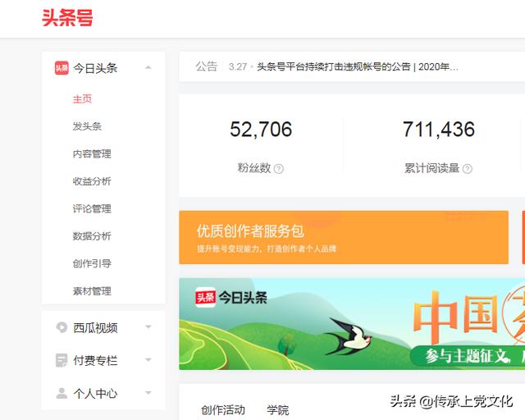This screenshot has width=525, height=420.
Task: Open the 中国 主题征文 banner image
Action: tap(352, 324)
